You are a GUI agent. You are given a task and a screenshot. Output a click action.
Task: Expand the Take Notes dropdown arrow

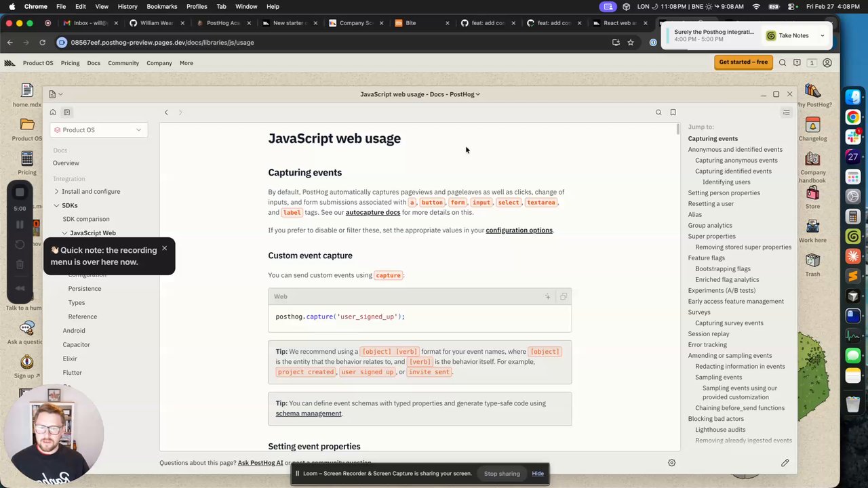[x=823, y=35]
